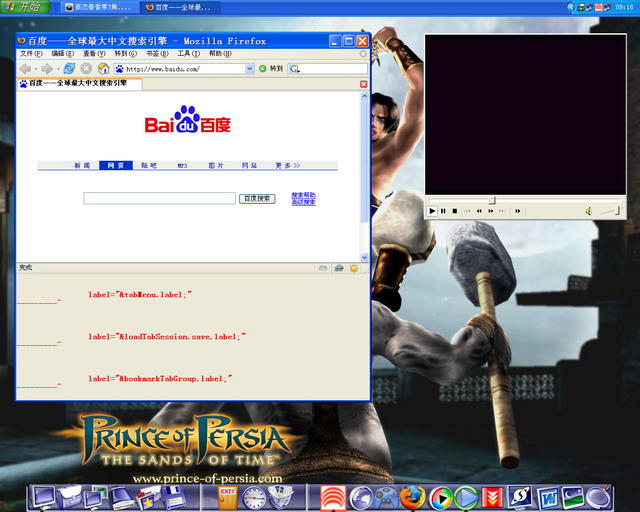Open the Word dock icon
The image size is (640, 512).
point(547,498)
